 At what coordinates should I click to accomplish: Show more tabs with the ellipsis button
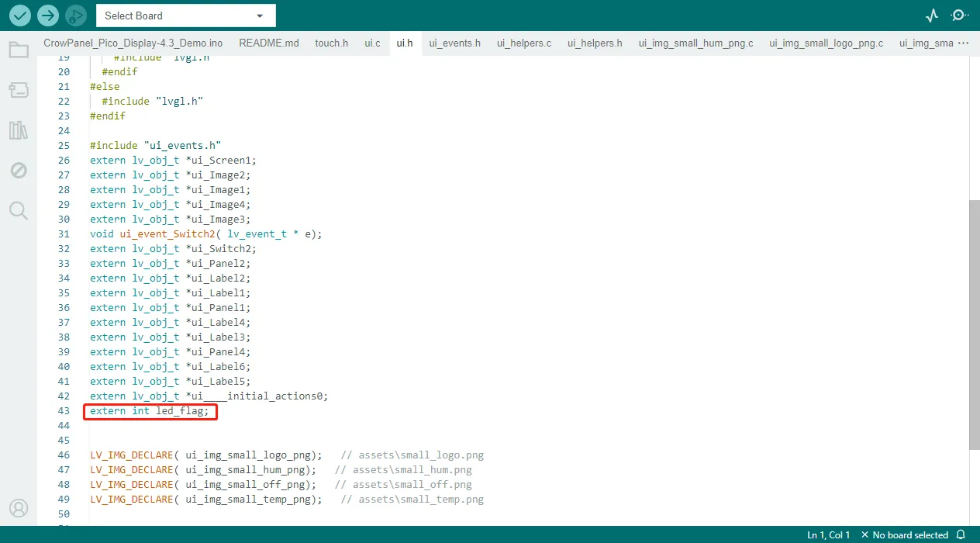(964, 43)
